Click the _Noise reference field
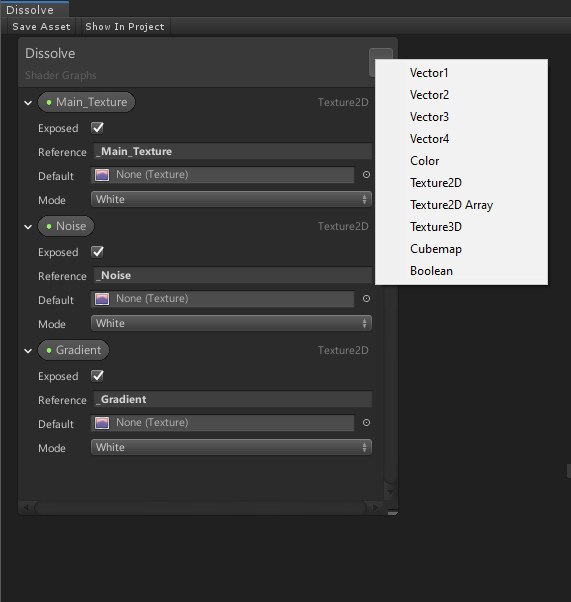Image resolution: width=571 pixels, height=602 pixels. [x=233, y=275]
